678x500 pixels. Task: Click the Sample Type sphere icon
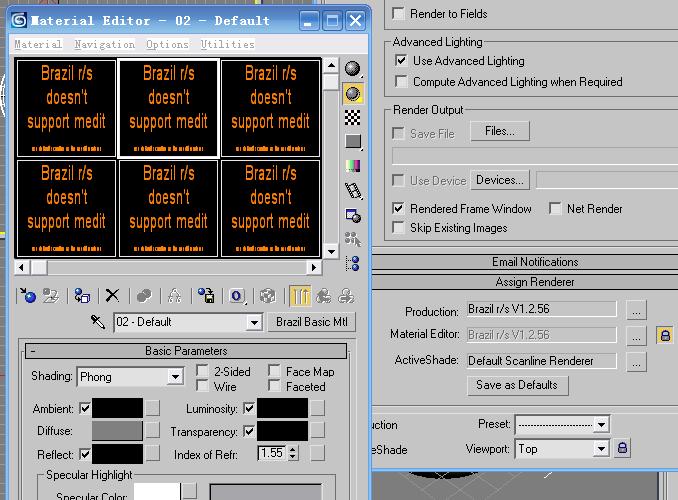tap(353, 68)
